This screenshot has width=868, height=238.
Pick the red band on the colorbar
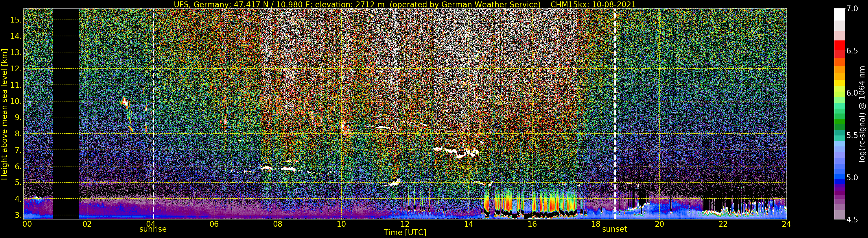(839, 45)
